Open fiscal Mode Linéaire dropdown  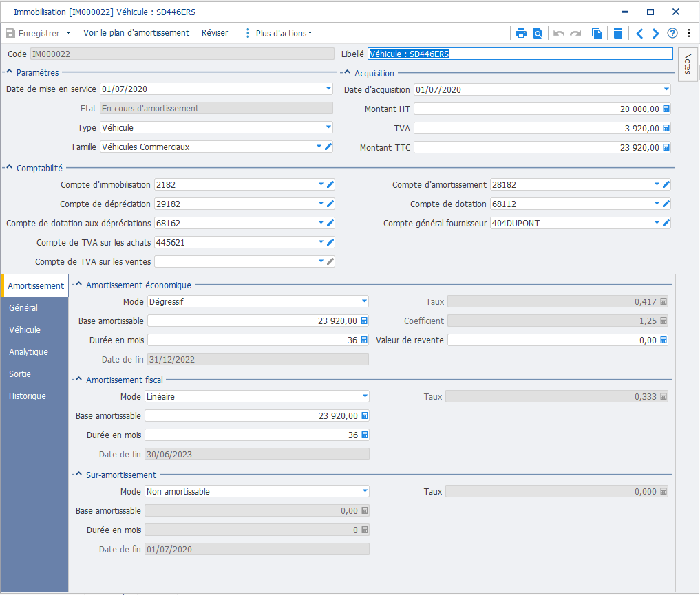pos(365,396)
